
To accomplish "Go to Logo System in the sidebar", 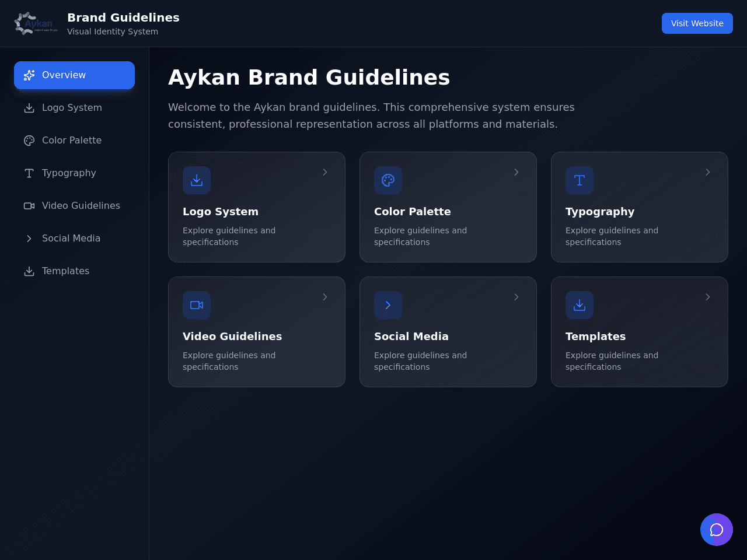I will tap(74, 108).
